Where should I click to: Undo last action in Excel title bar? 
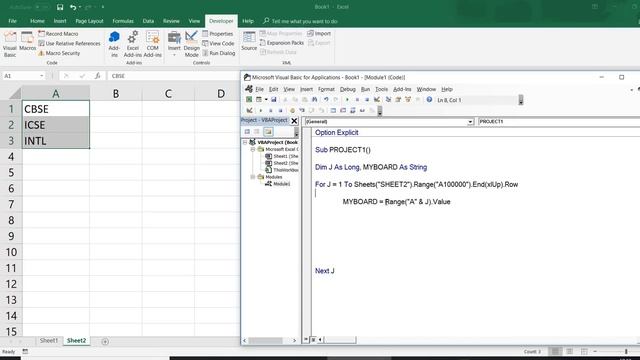pyautogui.click(x=73, y=7)
